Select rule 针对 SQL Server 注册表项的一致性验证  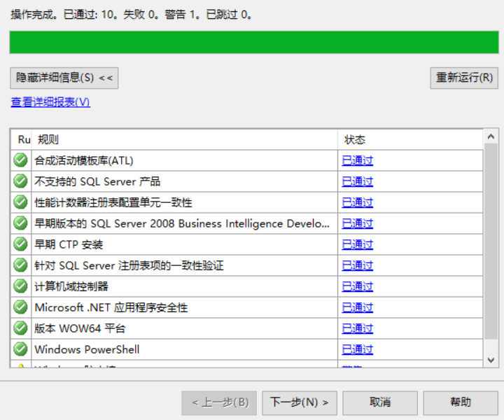click(129, 265)
